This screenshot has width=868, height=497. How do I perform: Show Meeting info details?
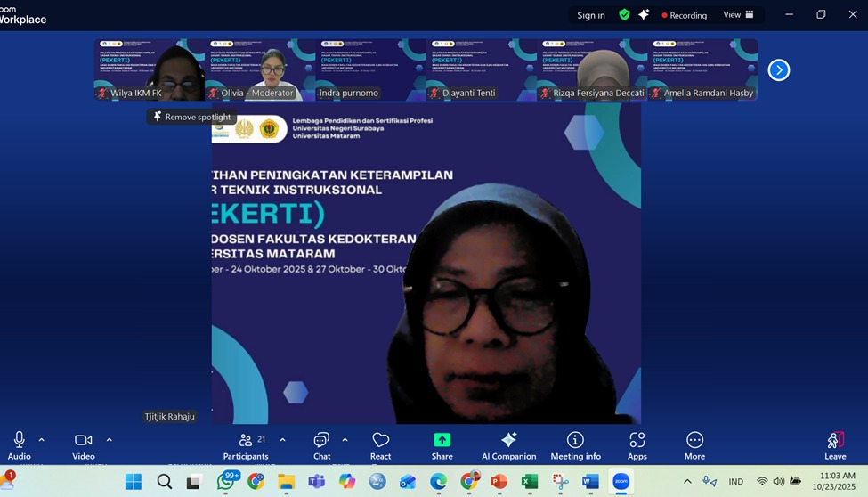click(x=575, y=444)
